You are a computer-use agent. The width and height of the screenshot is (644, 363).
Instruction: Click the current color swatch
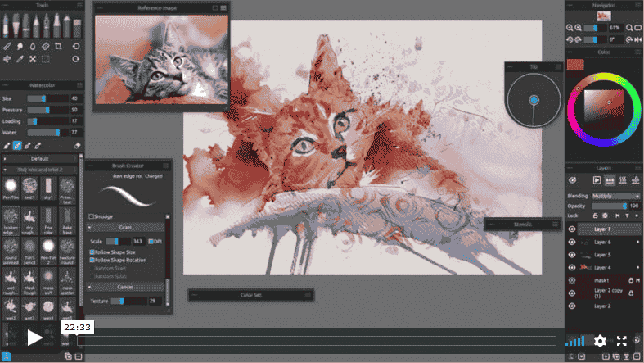click(575, 66)
